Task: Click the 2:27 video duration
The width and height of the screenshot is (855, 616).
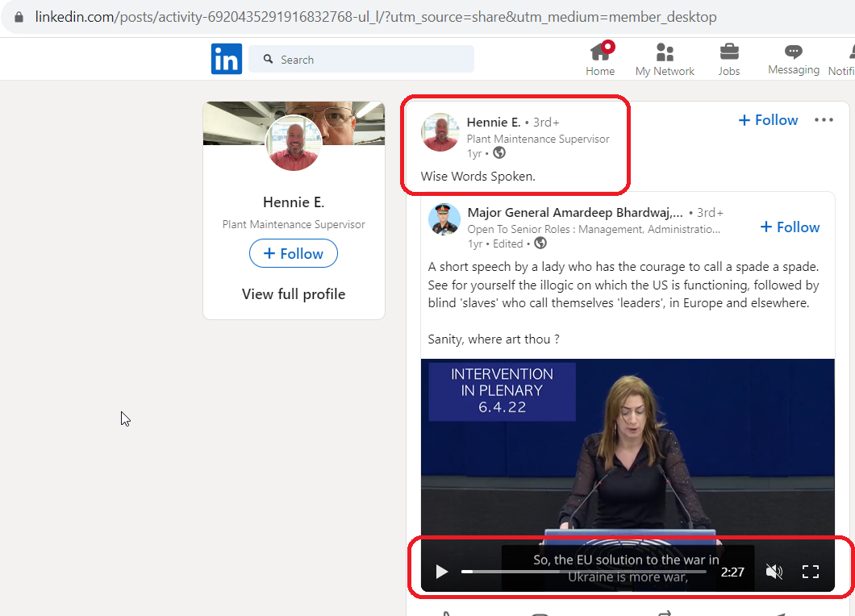Action: pos(732,572)
